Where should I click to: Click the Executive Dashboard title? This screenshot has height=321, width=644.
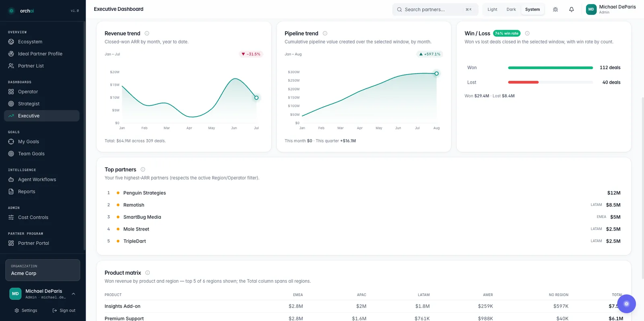pyautogui.click(x=119, y=9)
